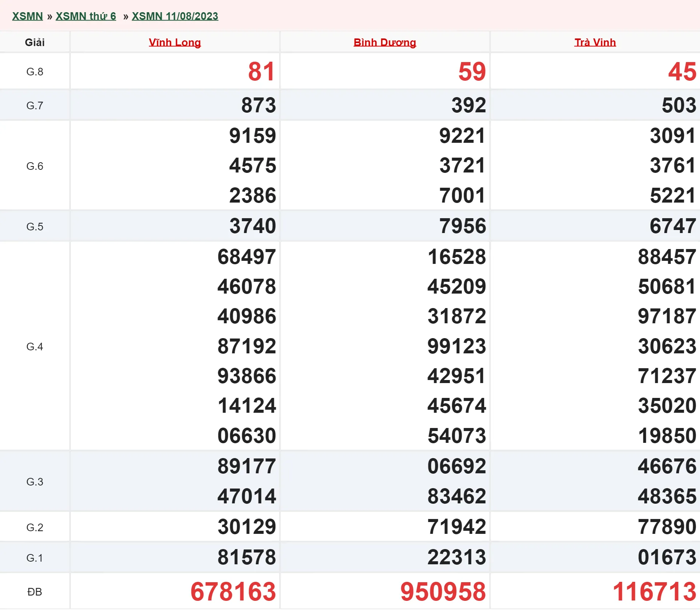Click the G.4 row label

35,347
